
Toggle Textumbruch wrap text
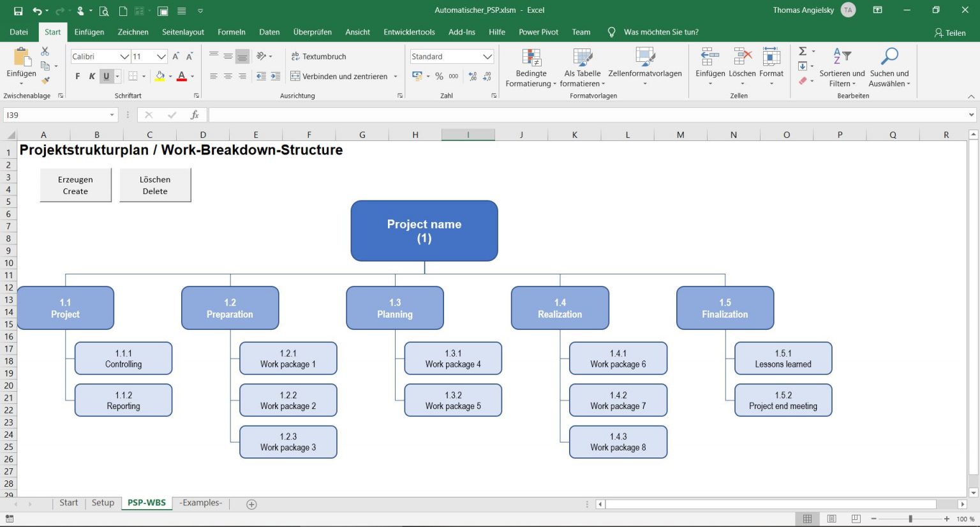[318, 56]
